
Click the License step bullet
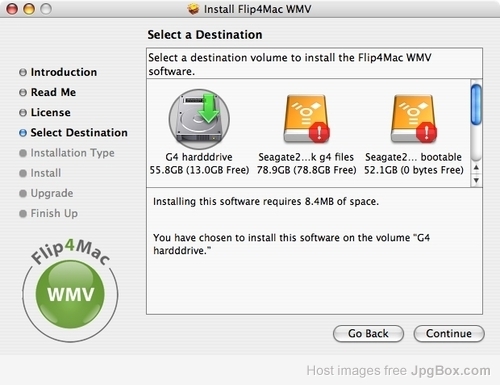(23, 113)
